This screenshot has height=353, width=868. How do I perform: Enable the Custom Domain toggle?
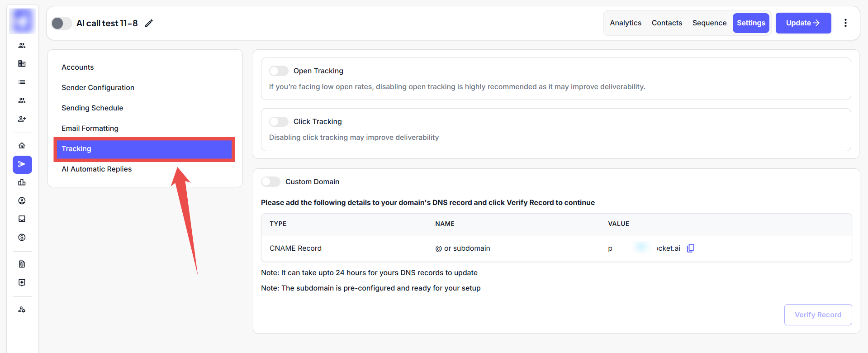(270, 182)
